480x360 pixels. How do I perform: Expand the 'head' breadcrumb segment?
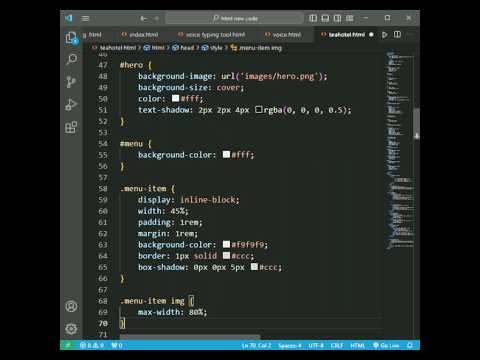click(184, 48)
